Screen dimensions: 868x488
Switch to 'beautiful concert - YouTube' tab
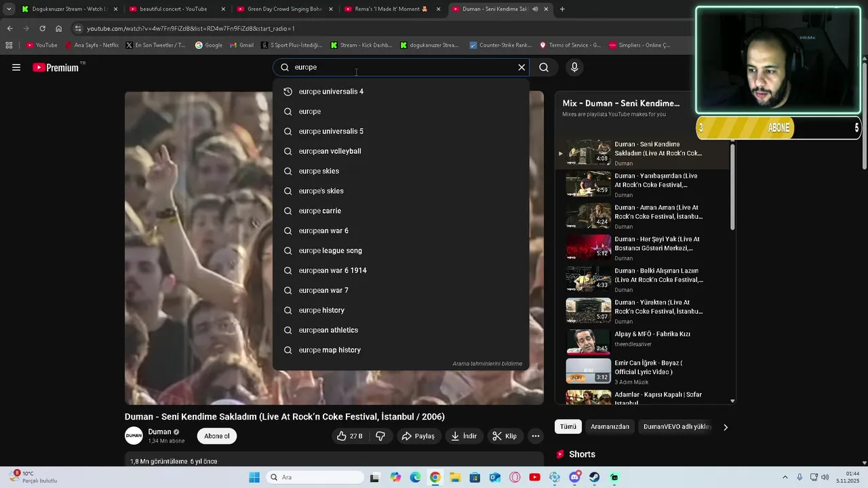point(176,9)
